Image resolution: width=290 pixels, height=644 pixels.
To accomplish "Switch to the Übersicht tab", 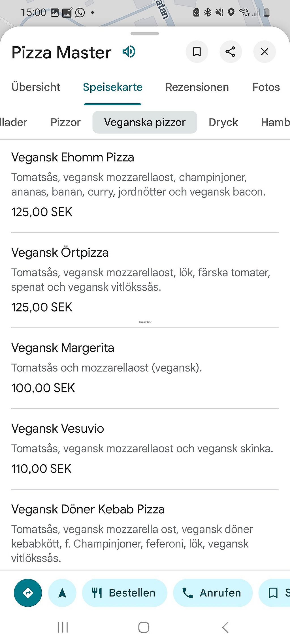I will pyautogui.click(x=36, y=87).
